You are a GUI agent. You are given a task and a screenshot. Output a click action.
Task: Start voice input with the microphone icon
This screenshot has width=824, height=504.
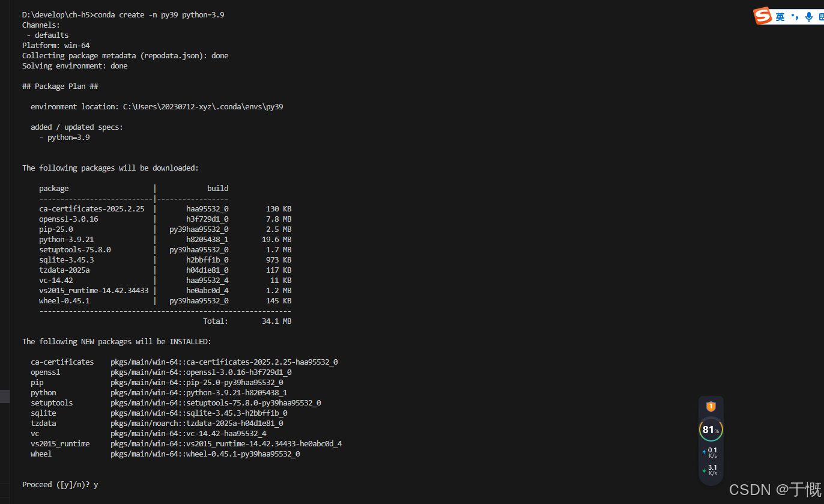point(808,17)
